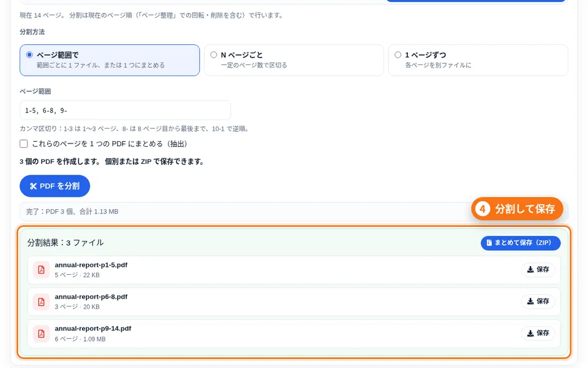This screenshot has height=368, width=588.
Task: Select the N ページごと radio option
Action: (x=213, y=55)
